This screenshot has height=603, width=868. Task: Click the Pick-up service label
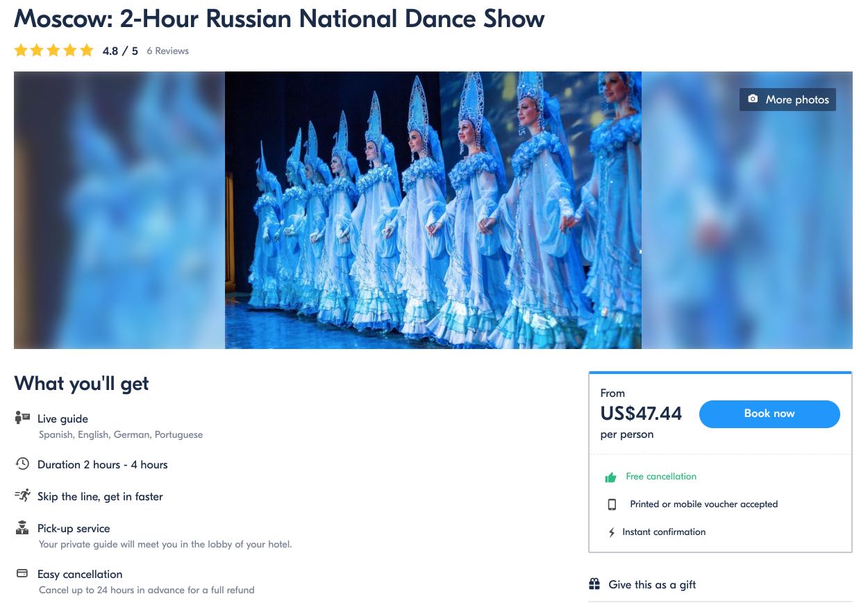point(74,529)
